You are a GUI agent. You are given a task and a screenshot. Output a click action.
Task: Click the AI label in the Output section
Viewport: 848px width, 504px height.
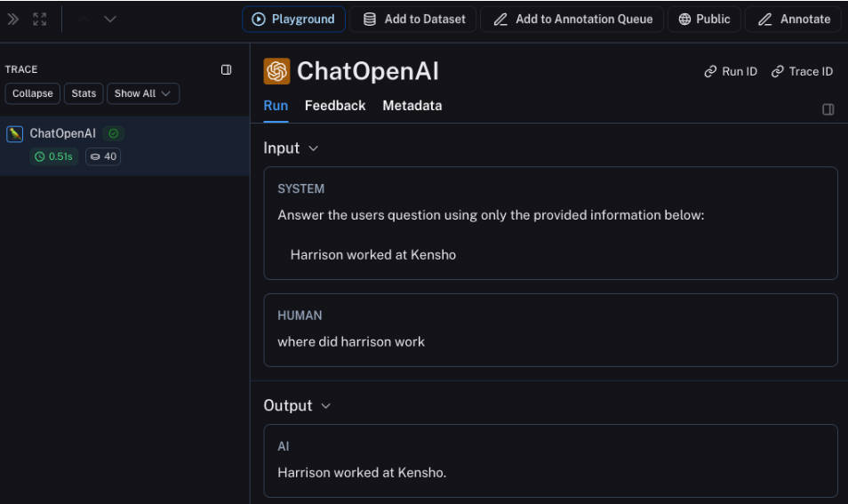tap(284, 447)
